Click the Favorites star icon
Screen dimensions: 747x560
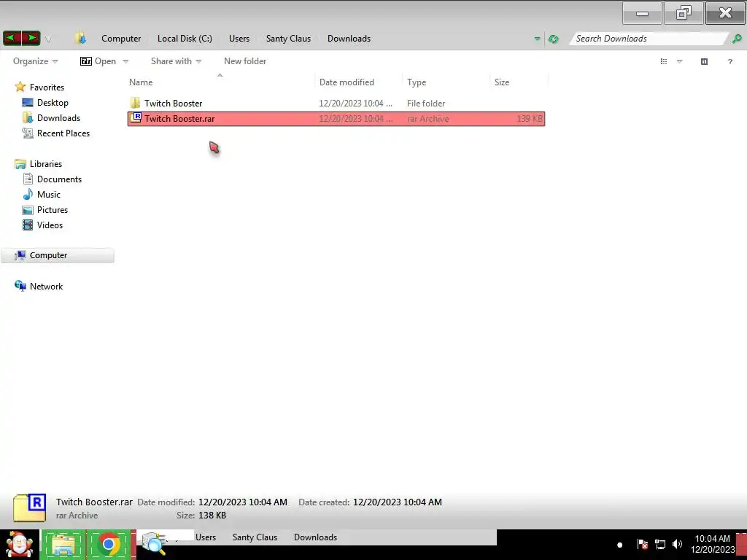[x=20, y=87]
